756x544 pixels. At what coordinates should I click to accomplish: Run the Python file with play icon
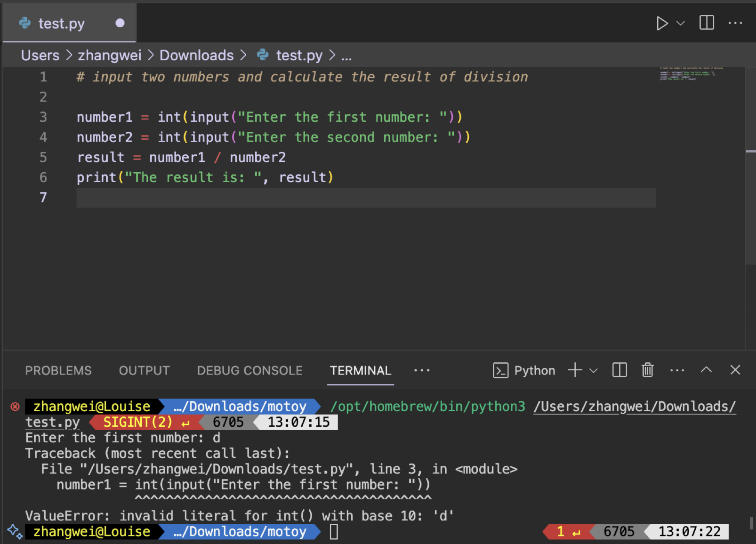coord(662,23)
